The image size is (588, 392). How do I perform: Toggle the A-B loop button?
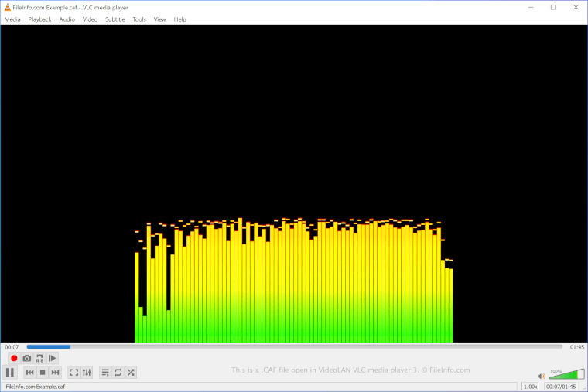click(x=39, y=358)
